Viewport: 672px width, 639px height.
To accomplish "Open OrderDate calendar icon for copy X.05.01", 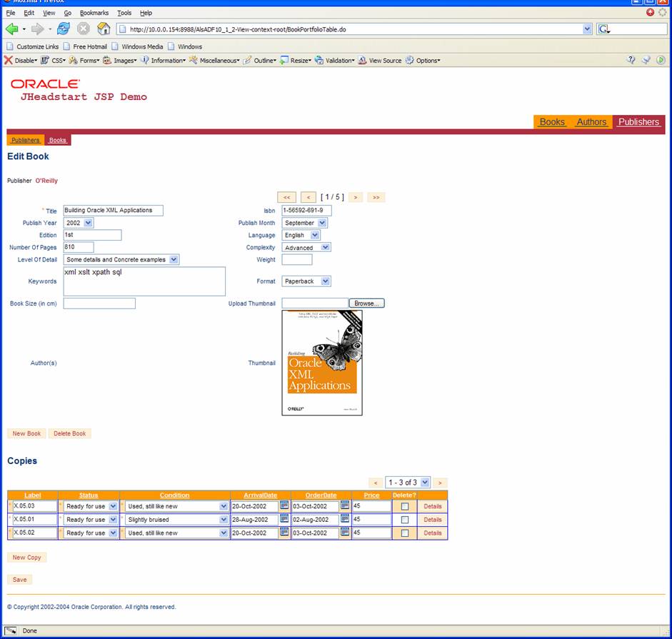I will tap(345, 520).
